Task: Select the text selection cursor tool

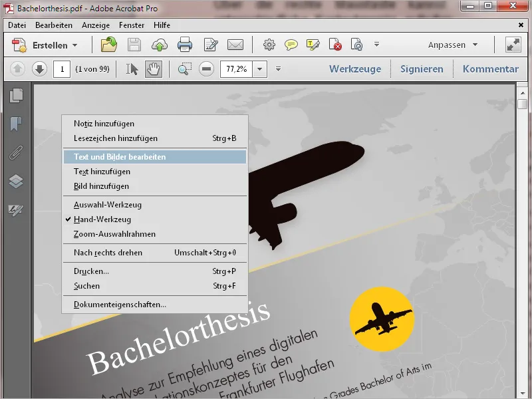Action: 132,69
